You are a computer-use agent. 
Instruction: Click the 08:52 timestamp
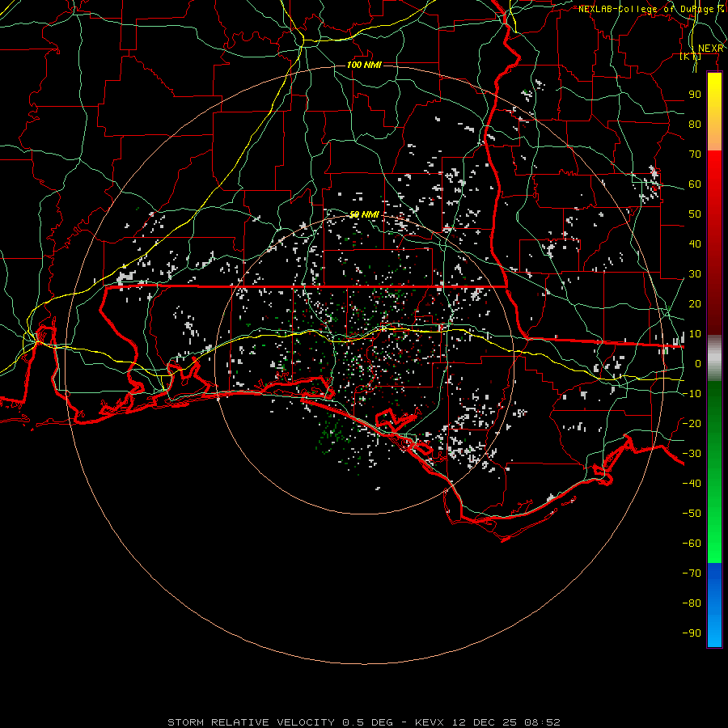(542, 722)
